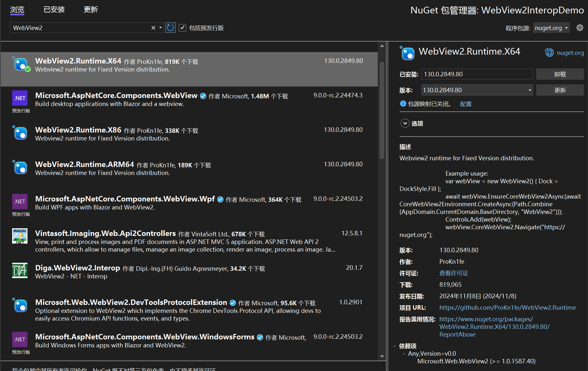
Task: Click version 12.5.8.1 of Vintasoft package
Action: coord(352,233)
